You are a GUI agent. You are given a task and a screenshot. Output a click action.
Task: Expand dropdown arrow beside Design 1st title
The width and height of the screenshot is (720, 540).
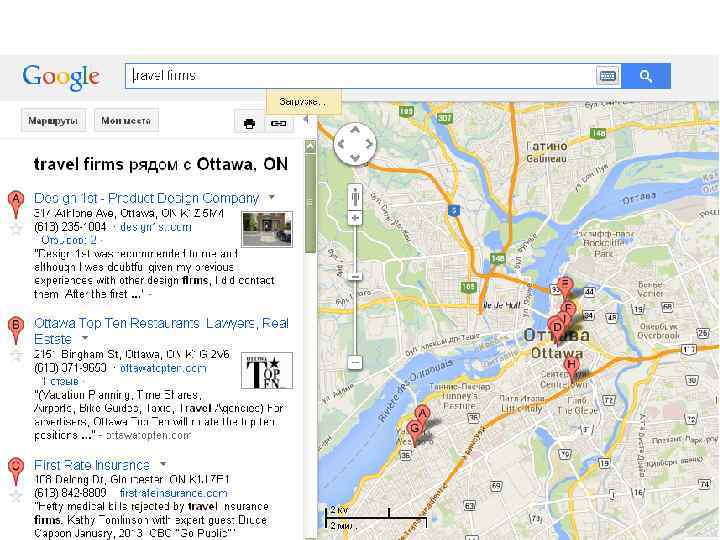click(x=272, y=197)
